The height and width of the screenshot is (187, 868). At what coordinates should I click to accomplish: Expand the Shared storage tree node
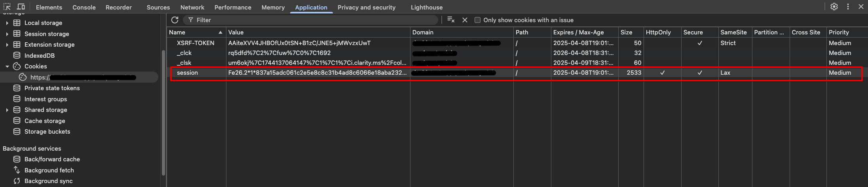(7, 110)
